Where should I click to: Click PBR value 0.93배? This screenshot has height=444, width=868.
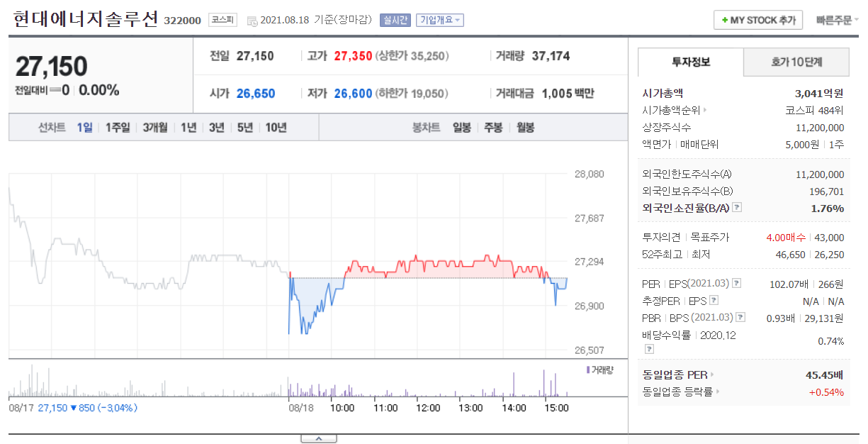click(x=781, y=318)
